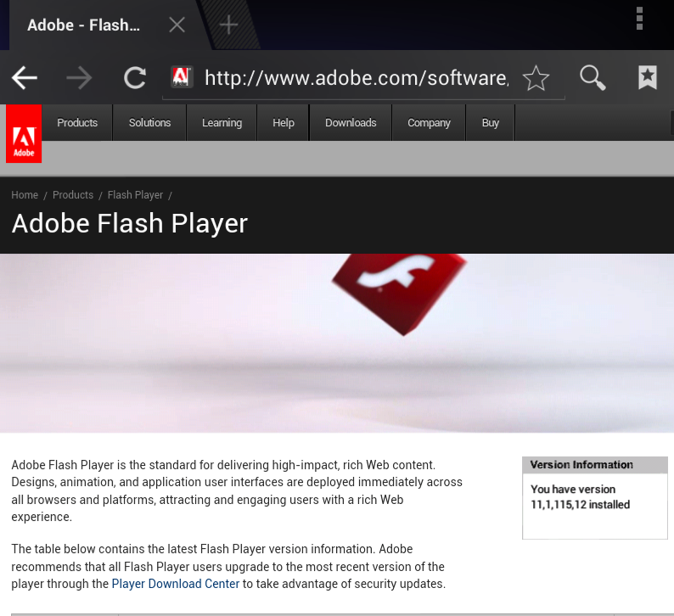Open the Learning menu
The image size is (674, 616).
pyautogui.click(x=222, y=123)
